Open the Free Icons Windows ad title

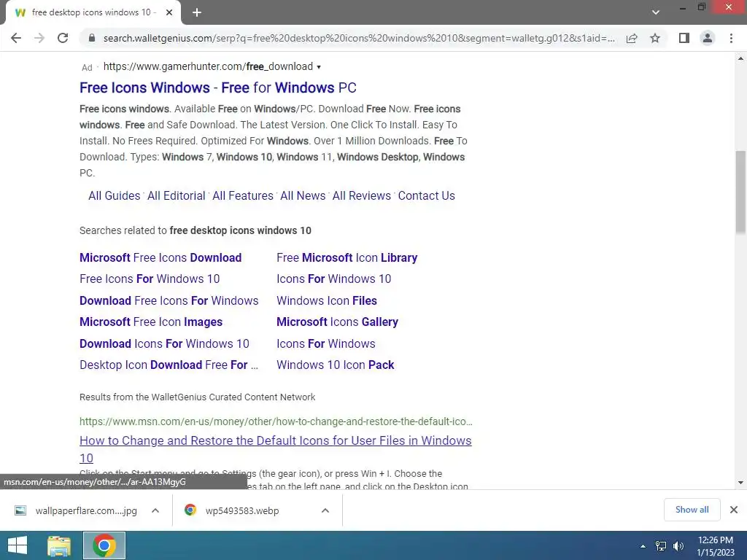click(217, 87)
